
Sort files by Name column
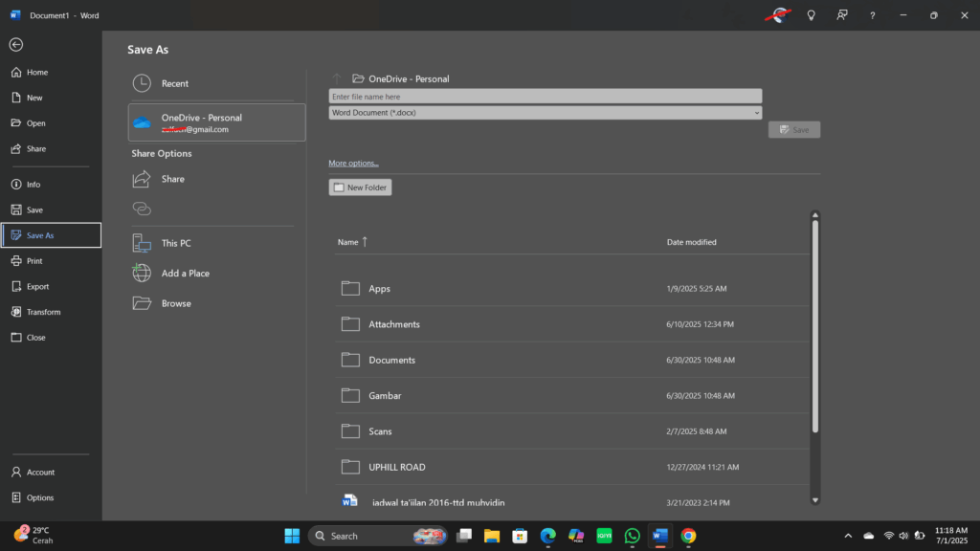pos(352,242)
